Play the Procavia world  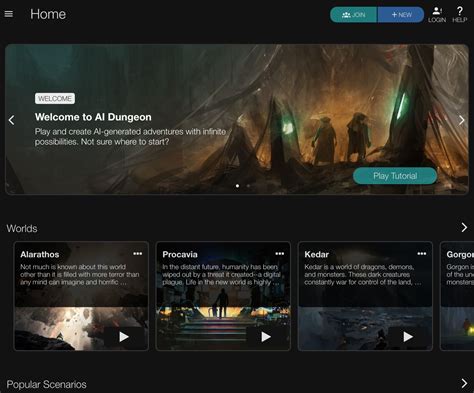(x=266, y=337)
